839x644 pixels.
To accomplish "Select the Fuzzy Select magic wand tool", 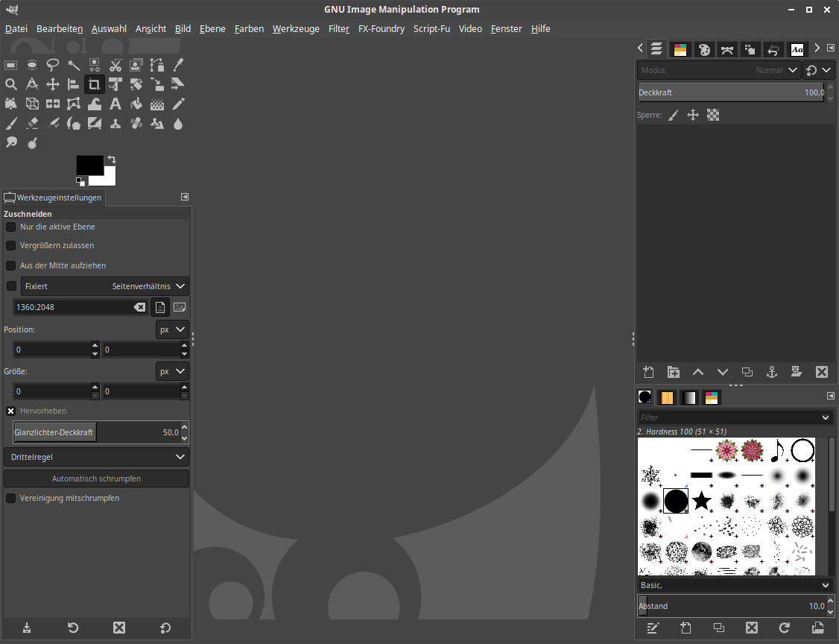I will pyautogui.click(x=74, y=65).
